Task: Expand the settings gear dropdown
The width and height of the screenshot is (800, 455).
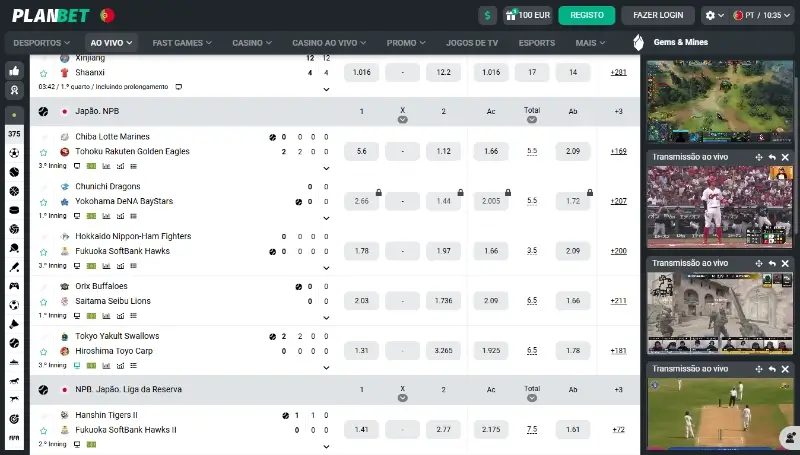Action: click(x=714, y=15)
